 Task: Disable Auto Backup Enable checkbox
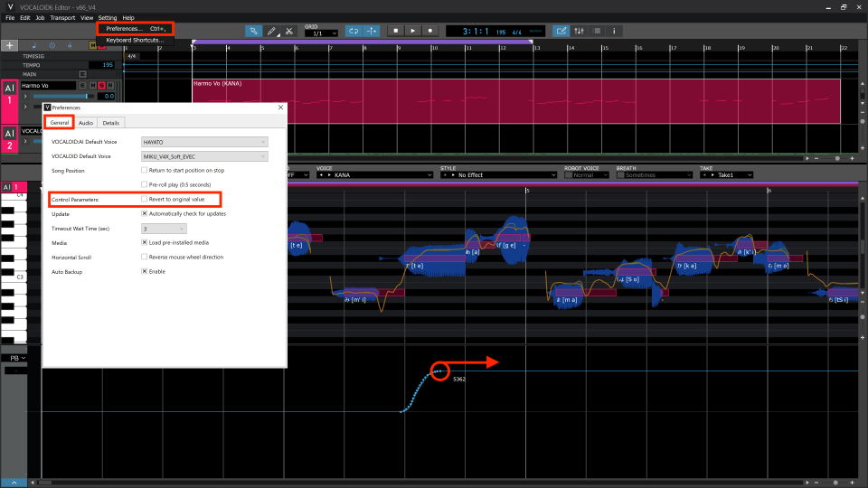click(x=145, y=271)
